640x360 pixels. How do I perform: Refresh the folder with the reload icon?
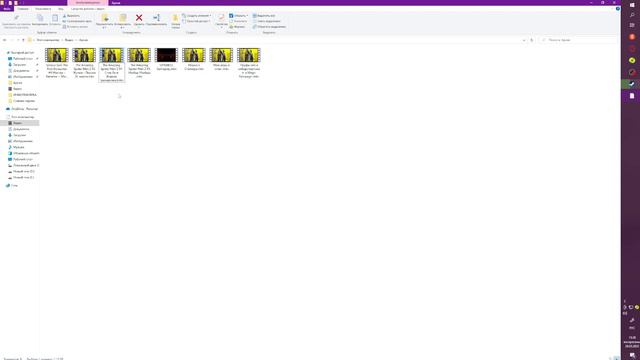pos(531,40)
